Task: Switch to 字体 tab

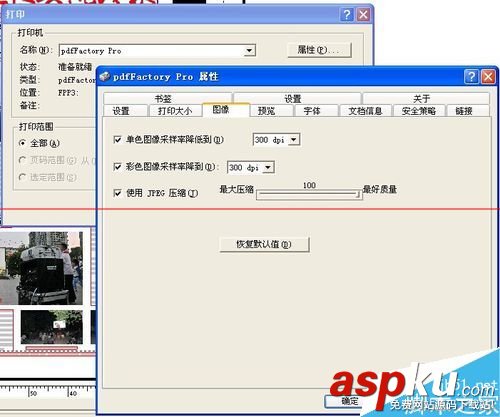Action: (316, 110)
